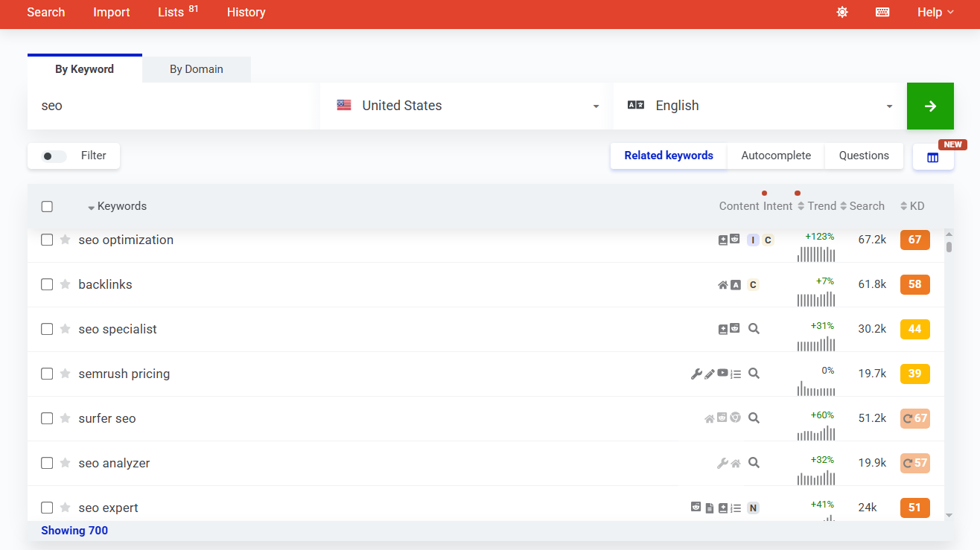980x550 pixels.
Task: Click the wrench icon for 'seo analyzer'
Action: pos(722,463)
